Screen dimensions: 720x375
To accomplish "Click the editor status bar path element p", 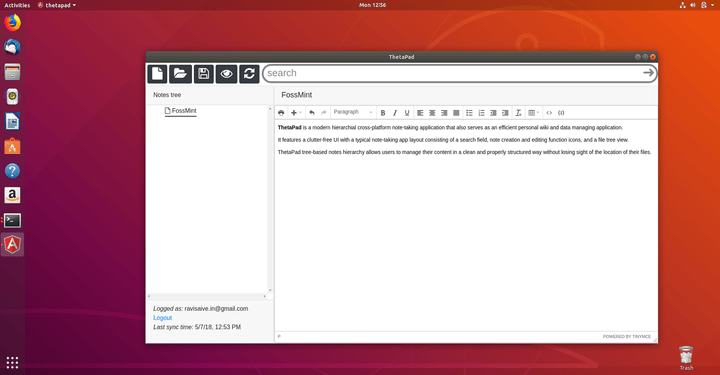I will (279, 336).
